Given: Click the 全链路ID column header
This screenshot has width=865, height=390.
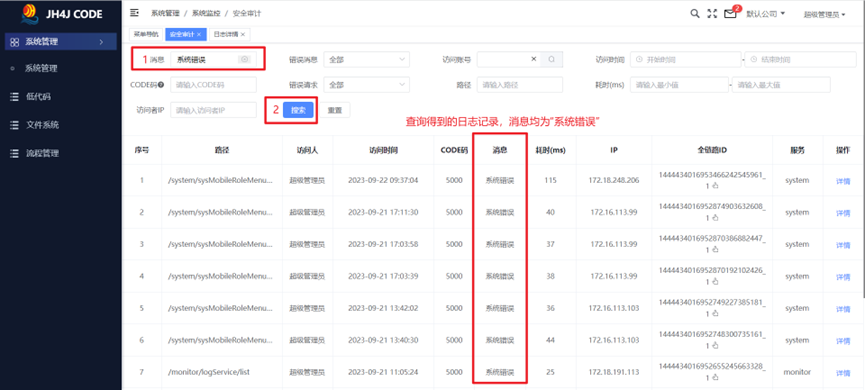Looking at the screenshot, I should (x=712, y=149).
